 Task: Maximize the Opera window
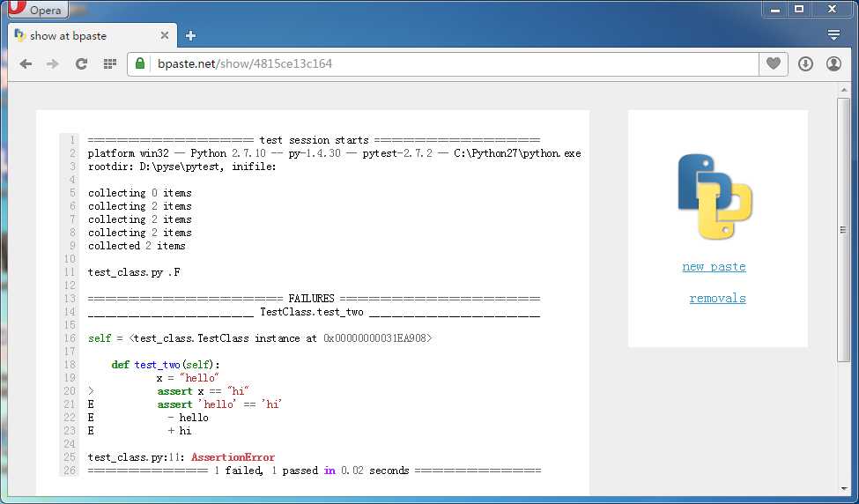click(799, 9)
